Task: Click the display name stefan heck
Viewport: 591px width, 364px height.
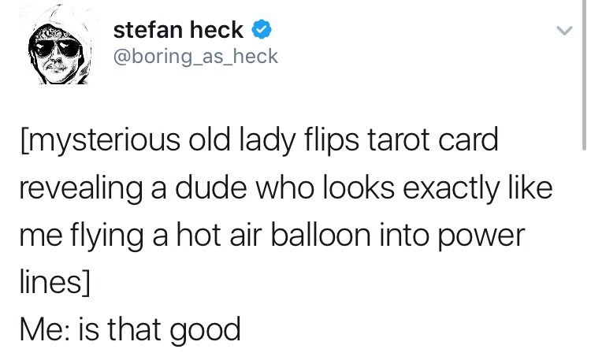Action: point(178,29)
